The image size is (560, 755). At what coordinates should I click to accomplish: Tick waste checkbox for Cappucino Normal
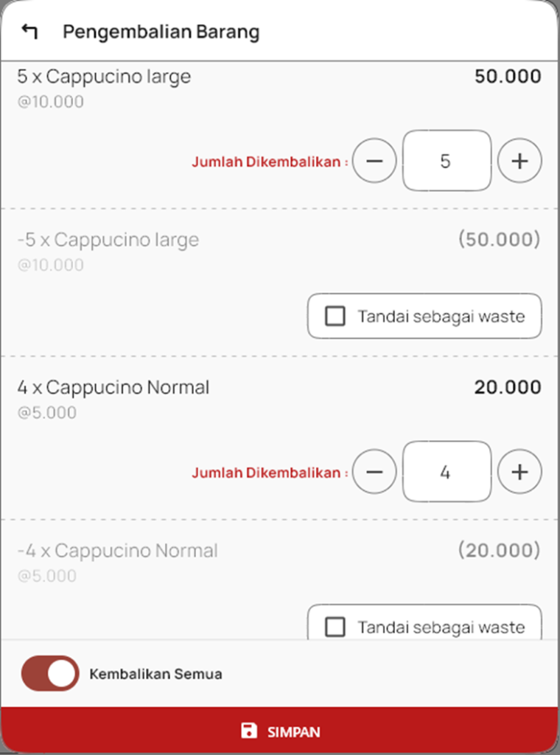click(x=335, y=627)
